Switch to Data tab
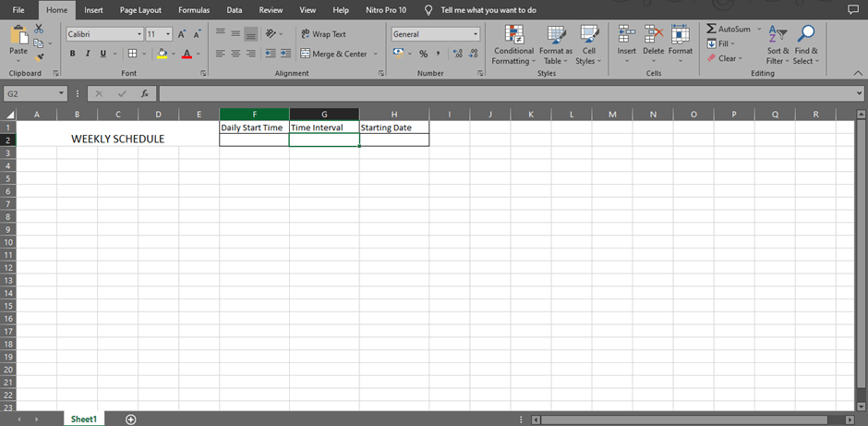 point(235,10)
